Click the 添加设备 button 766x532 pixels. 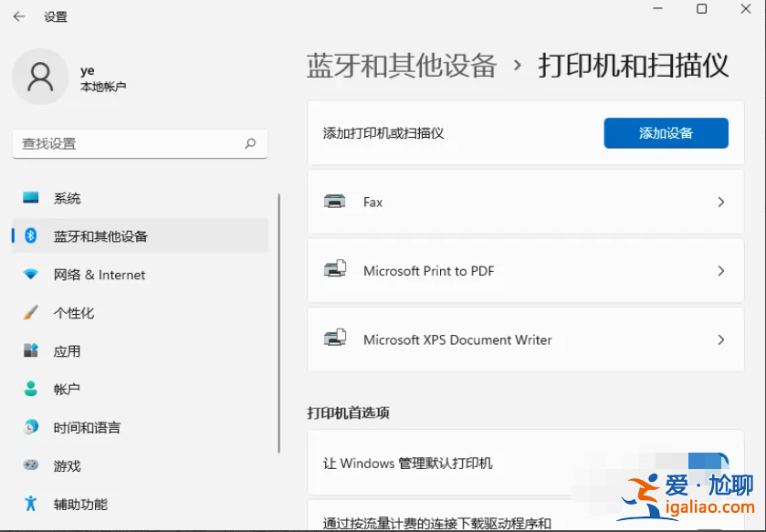(x=666, y=132)
